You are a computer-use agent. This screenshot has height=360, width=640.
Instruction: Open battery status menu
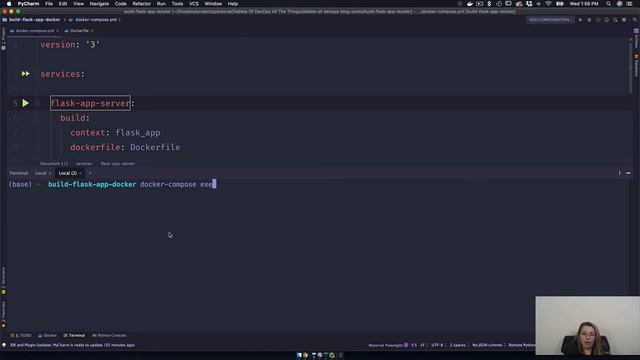(560, 4)
